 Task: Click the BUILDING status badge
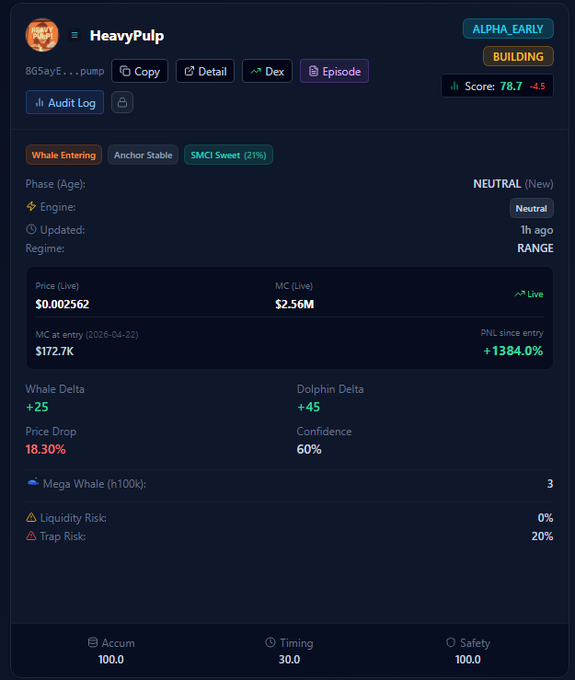coord(518,56)
